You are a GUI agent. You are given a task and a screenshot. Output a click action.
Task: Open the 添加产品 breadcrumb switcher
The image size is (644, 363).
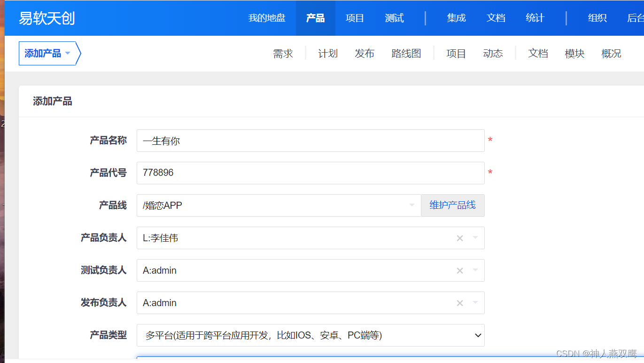47,54
